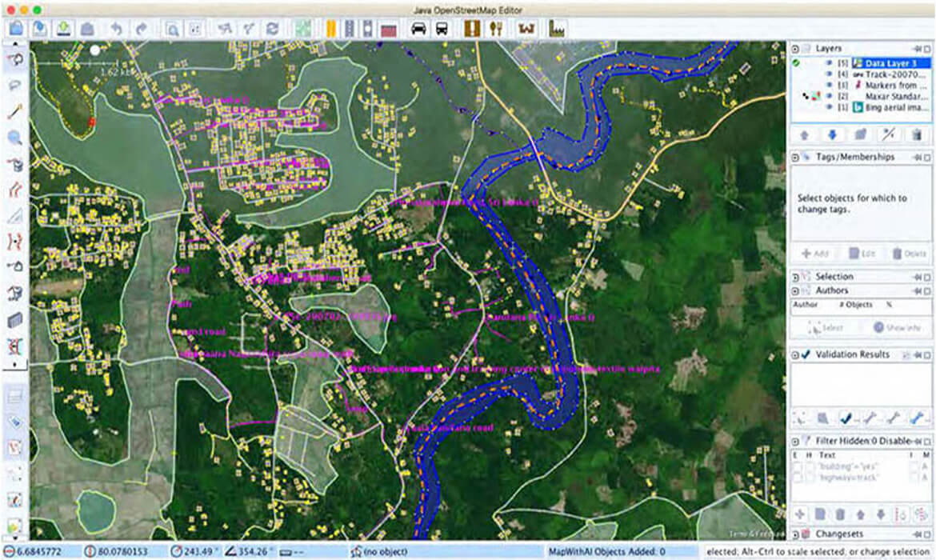Collapse the Layers panel
Image resolution: width=936 pixels, height=560 pixels.
(x=796, y=49)
